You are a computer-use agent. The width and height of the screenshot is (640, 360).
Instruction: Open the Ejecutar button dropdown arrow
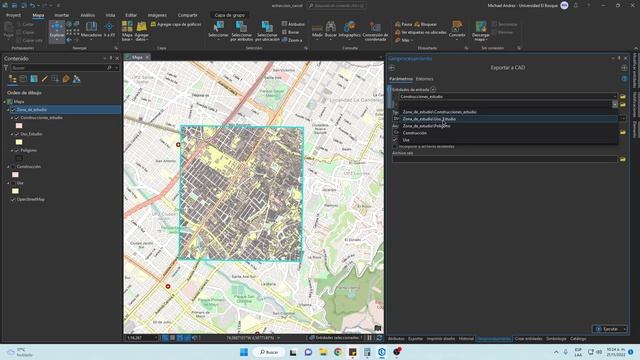coord(624,329)
